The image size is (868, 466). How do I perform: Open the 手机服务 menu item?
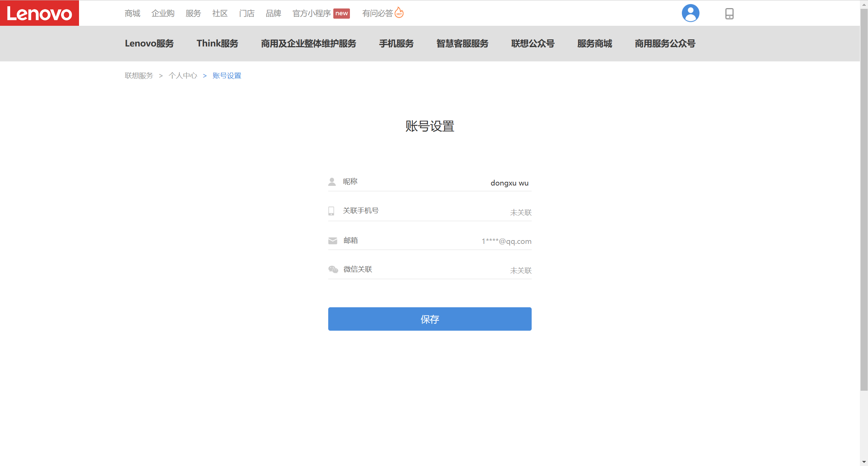396,43
